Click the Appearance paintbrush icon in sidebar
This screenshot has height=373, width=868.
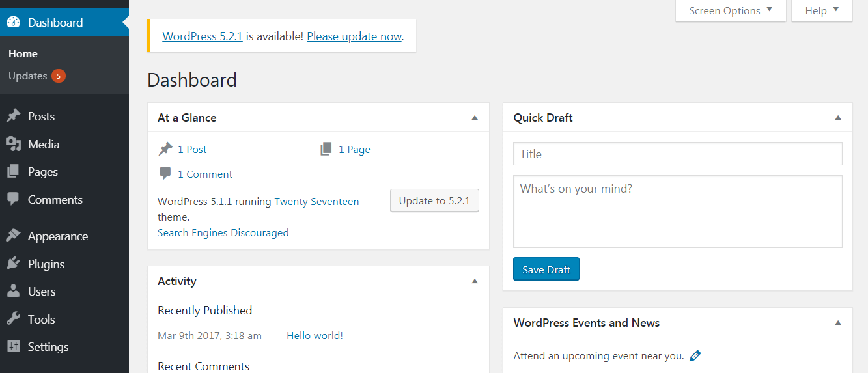[x=14, y=236]
